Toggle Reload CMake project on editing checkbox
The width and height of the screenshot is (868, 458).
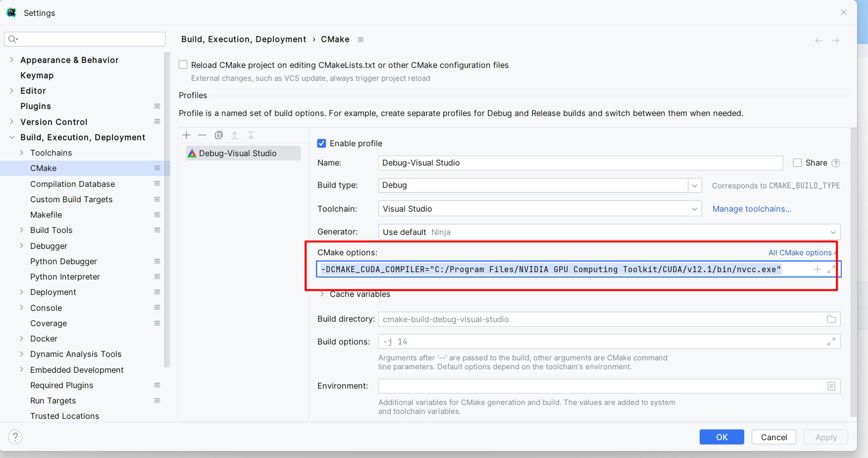pos(183,65)
